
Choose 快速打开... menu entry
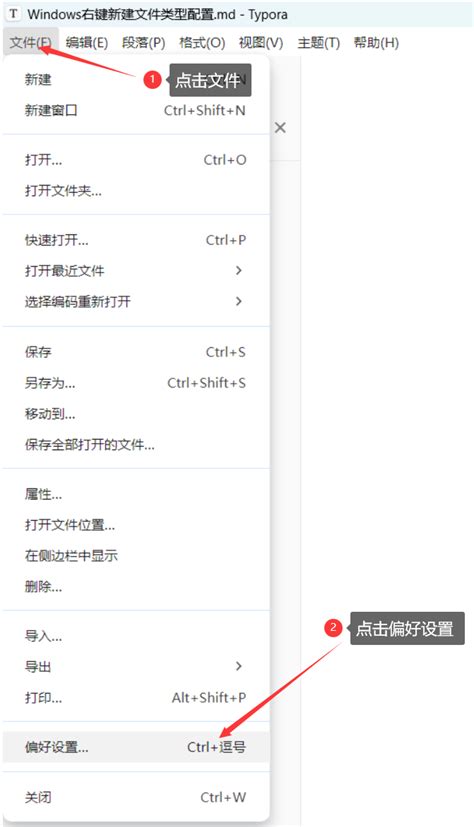click(x=136, y=240)
